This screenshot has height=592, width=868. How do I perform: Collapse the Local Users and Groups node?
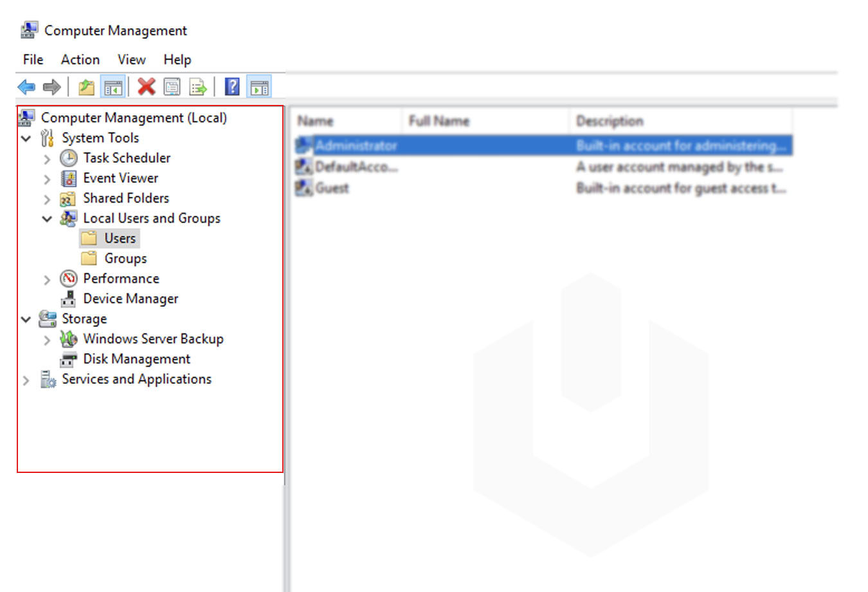[47, 219]
